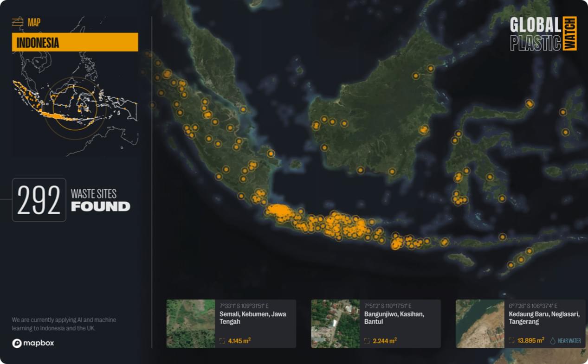The image size is (588, 364).
Task: Open the Global Plastic Watch logo
Action: pyautogui.click(x=543, y=34)
